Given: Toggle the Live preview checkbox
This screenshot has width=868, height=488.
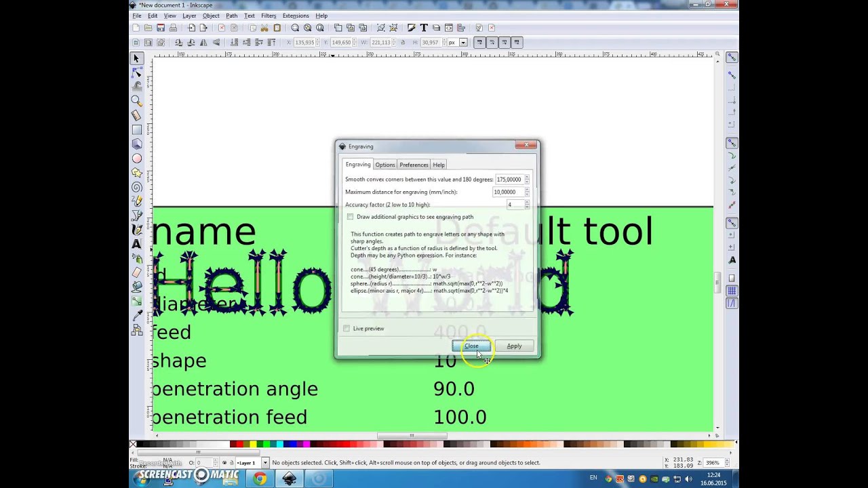Looking at the screenshot, I should coord(347,329).
